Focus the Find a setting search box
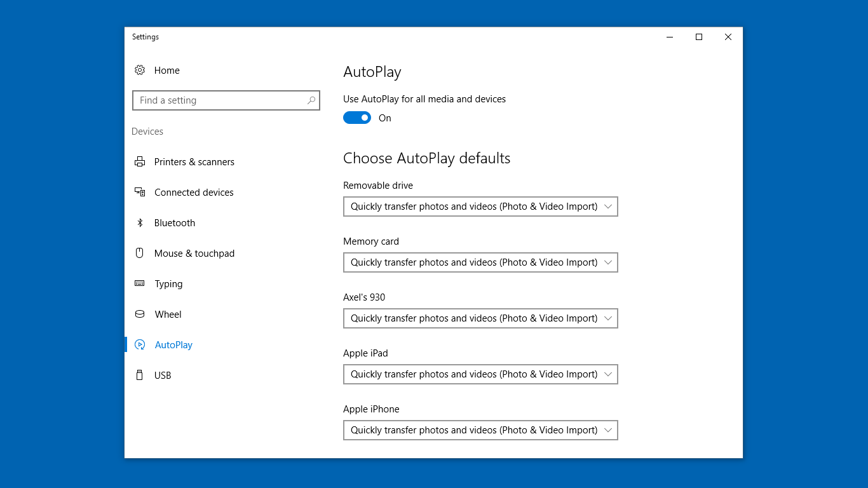 (x=219, y=100)
